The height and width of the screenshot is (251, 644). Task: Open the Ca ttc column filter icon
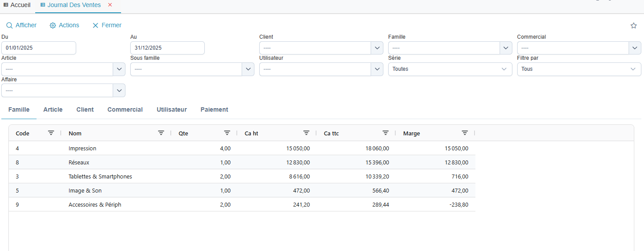(386, 133)
